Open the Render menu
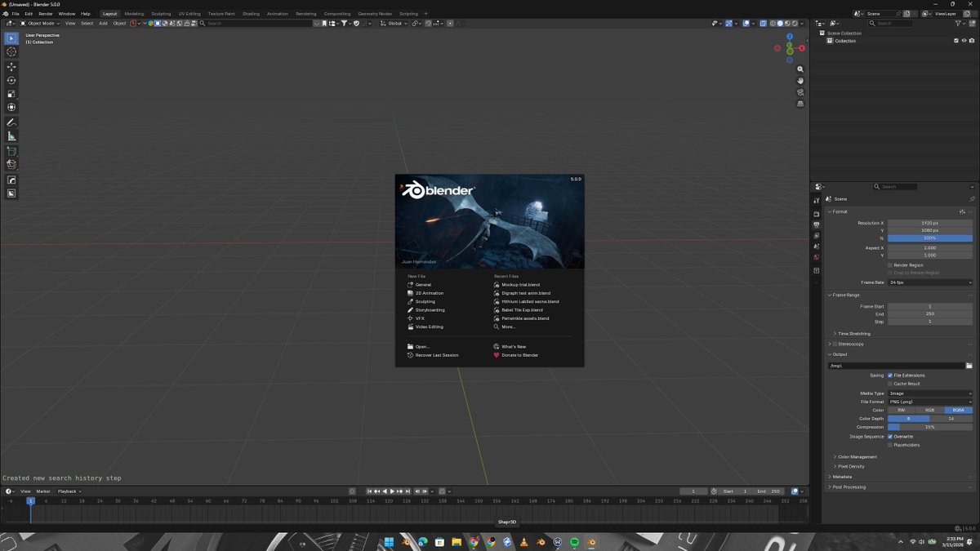The height and width of the screenshot is (551, 980). 46,14
